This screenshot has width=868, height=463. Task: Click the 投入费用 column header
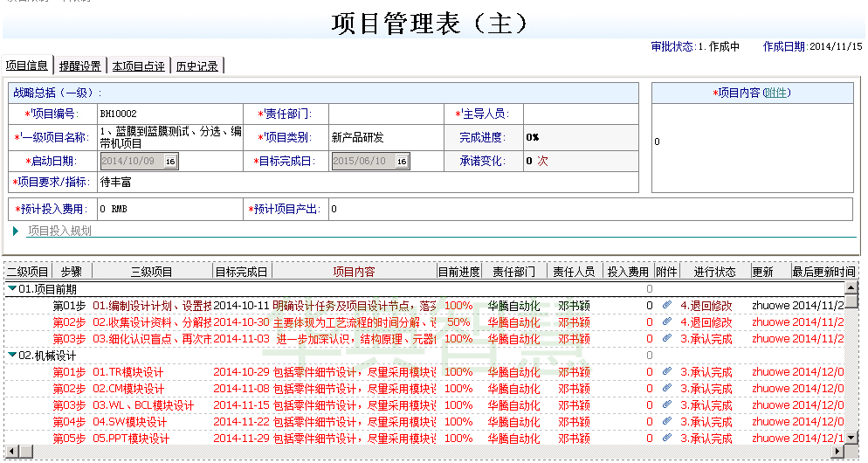pos(628,272)
